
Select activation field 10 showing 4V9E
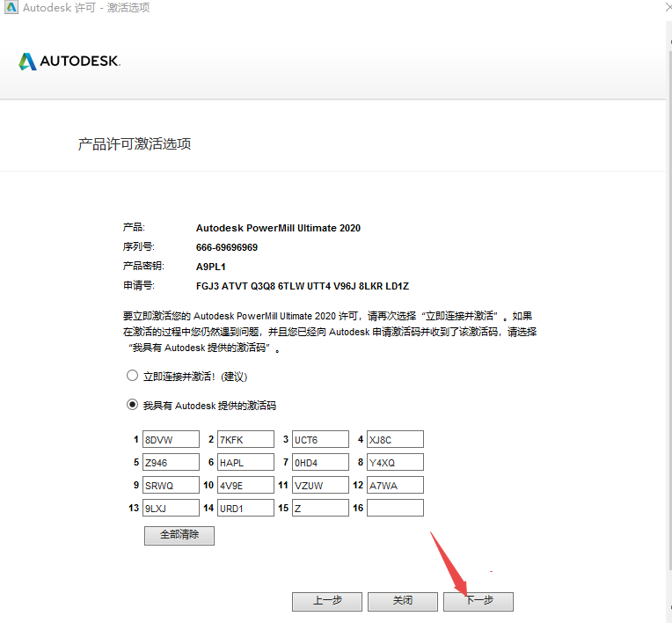tap(245, 485)
